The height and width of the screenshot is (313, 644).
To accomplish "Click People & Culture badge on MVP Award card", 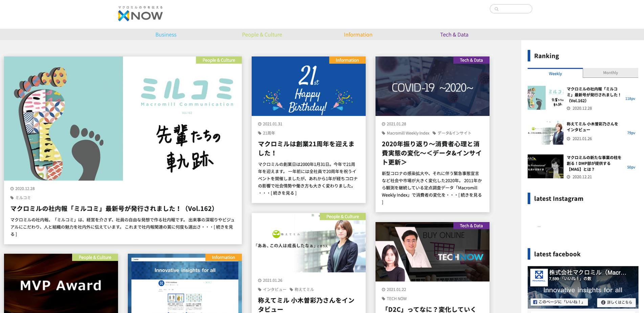I will pyautogui.click(x=95, y=257).
